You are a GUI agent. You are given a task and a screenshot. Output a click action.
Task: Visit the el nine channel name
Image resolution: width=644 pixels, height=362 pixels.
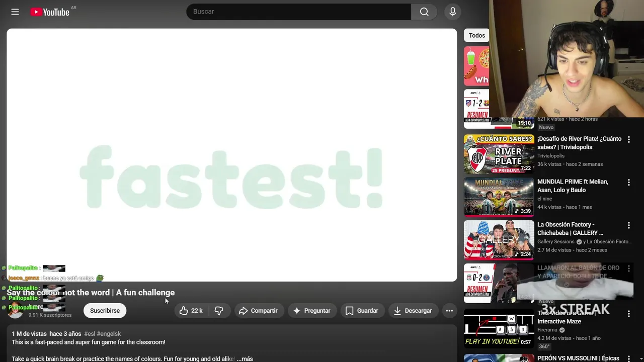(545, 199)
